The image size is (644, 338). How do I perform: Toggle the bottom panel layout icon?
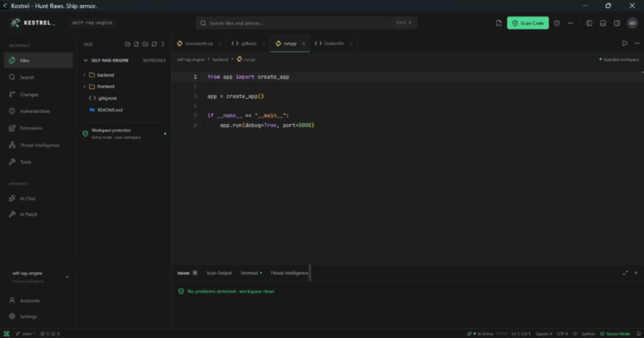coord(603,23)
